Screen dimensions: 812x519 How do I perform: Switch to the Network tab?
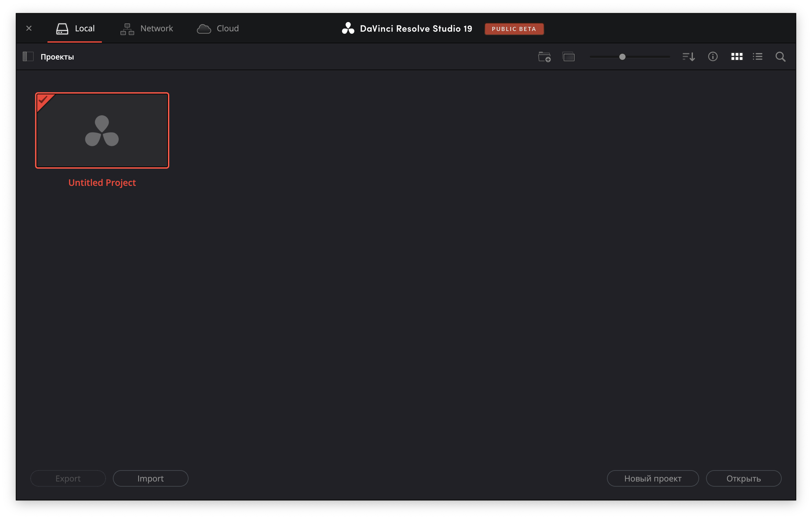157,29
